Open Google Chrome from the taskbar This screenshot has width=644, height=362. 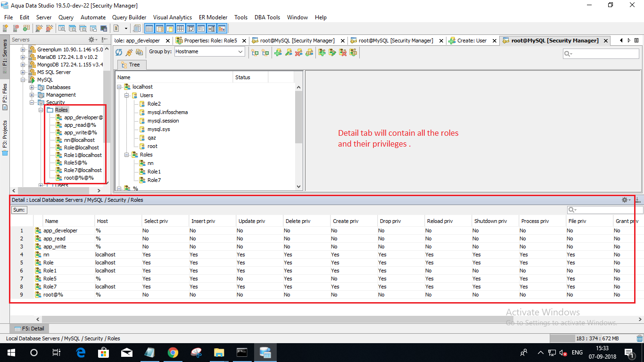(x=173, y=353)
